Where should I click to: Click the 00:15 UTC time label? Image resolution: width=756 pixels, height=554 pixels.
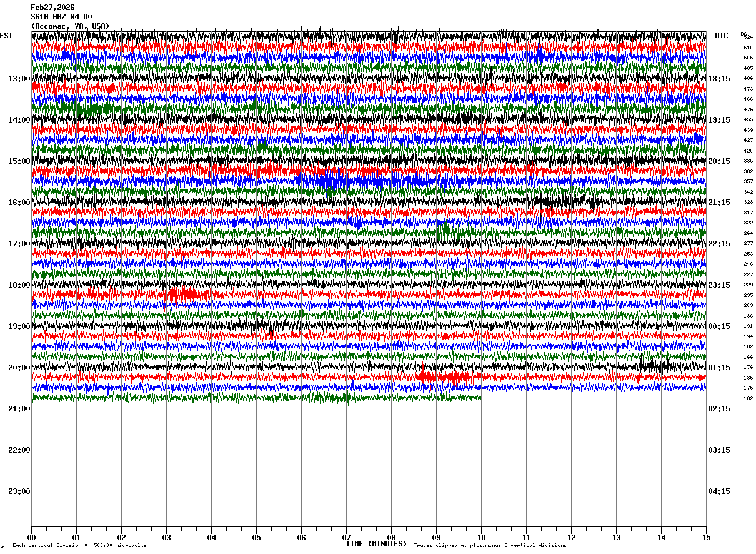[719, 326]
